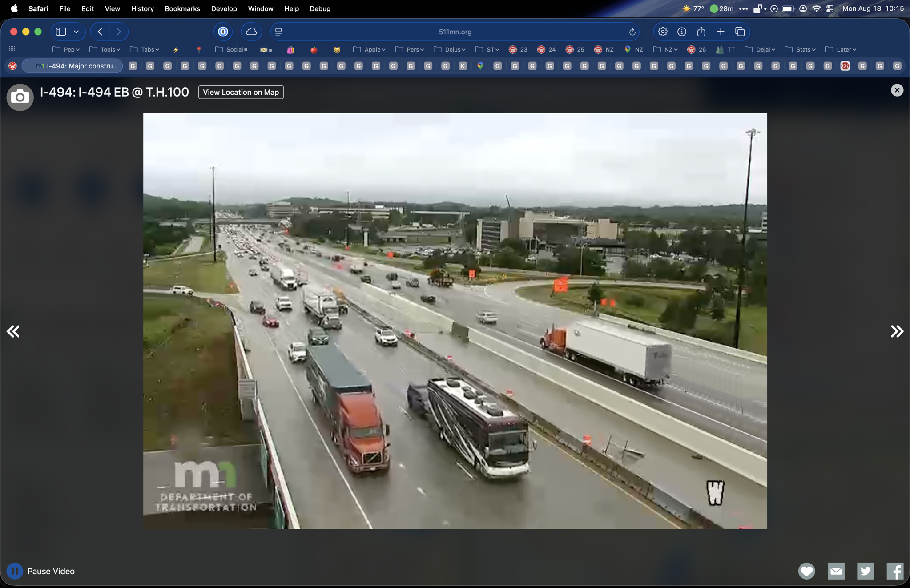Screen dimensions: 910x588
Task: Add camera to favorites with heart icon
Action: pyautogui.click(x=806, y=571)
